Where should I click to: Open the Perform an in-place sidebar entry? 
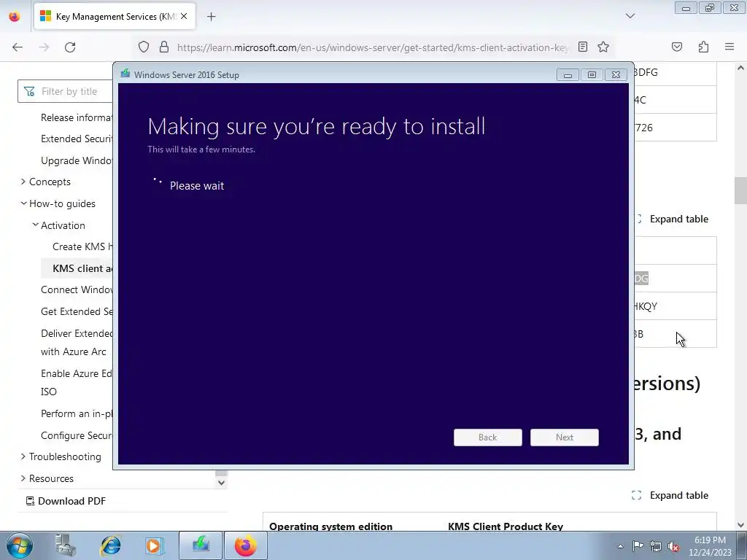click(77, 413)
